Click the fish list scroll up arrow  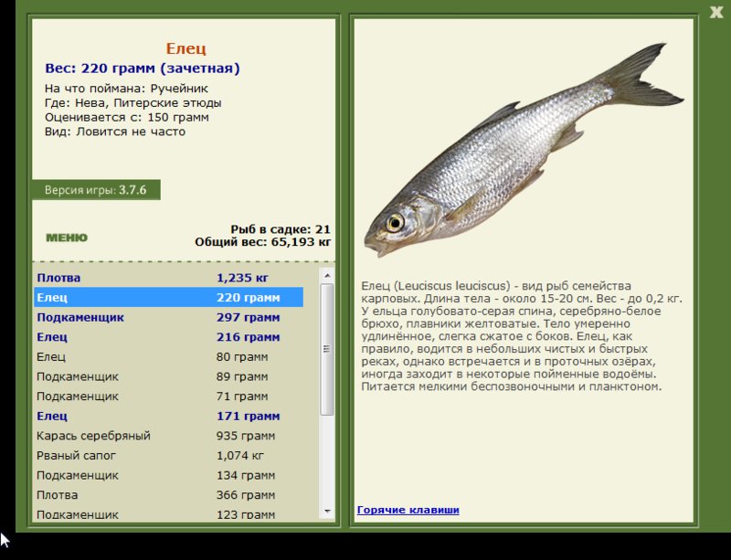[x=327, y=275]
